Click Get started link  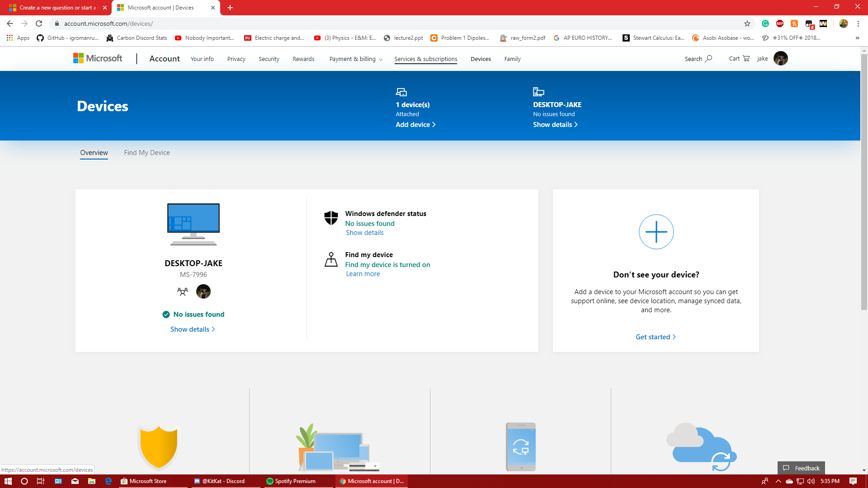[x=656, y=337]
